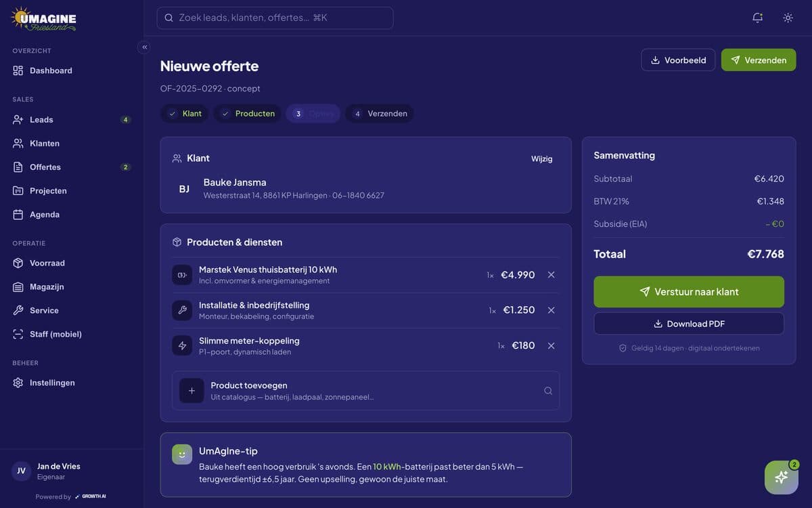This screenshot has width=812, height=508.
Task: Toggle light/dark theme sun icon
Action: [788, 18]
